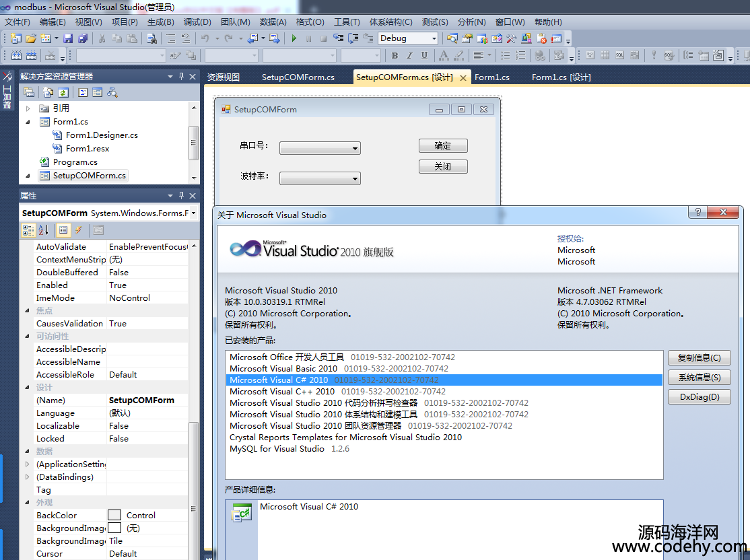This screenshot has height=560, width=750.
Task: Select Form1.resx in Solution Explorer
Action: click(x=87, y=149)
